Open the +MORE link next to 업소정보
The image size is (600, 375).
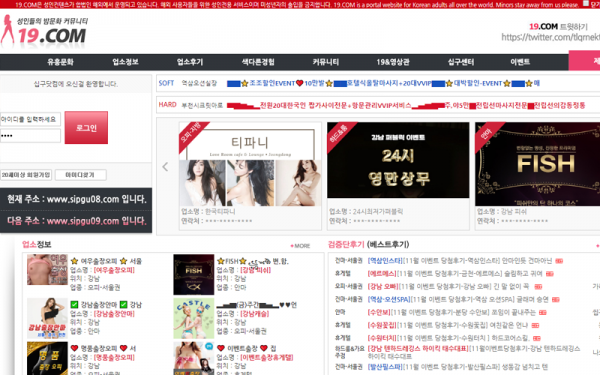tap(300, 246)
